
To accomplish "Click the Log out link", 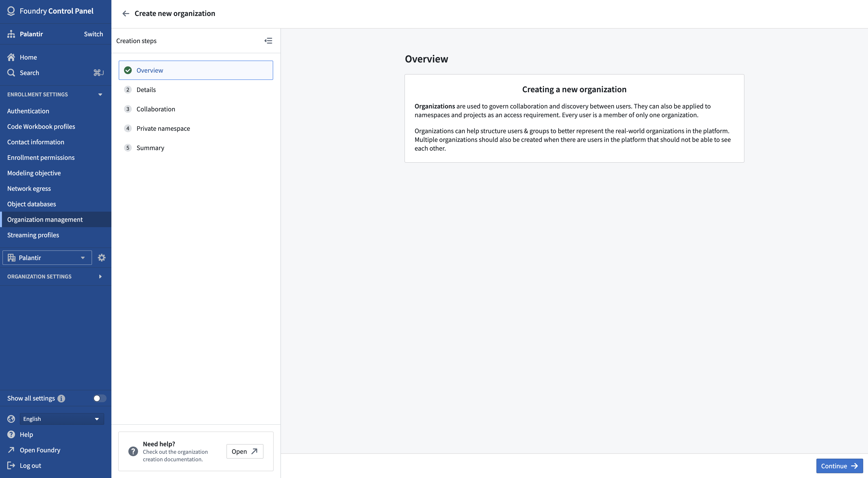I will click(30, 466).
